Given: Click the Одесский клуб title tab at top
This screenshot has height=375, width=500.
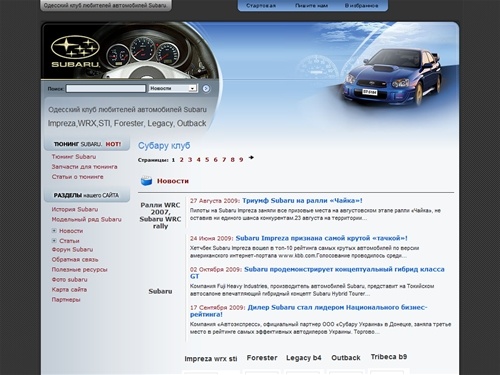Looking at the screenshot, I should [x=106, y=5].
